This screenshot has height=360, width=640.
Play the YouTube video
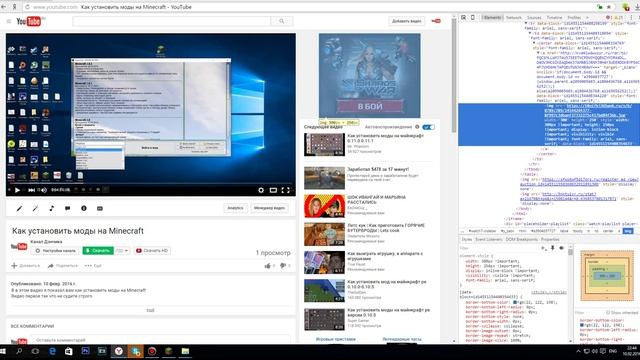[x=17, y=190]
